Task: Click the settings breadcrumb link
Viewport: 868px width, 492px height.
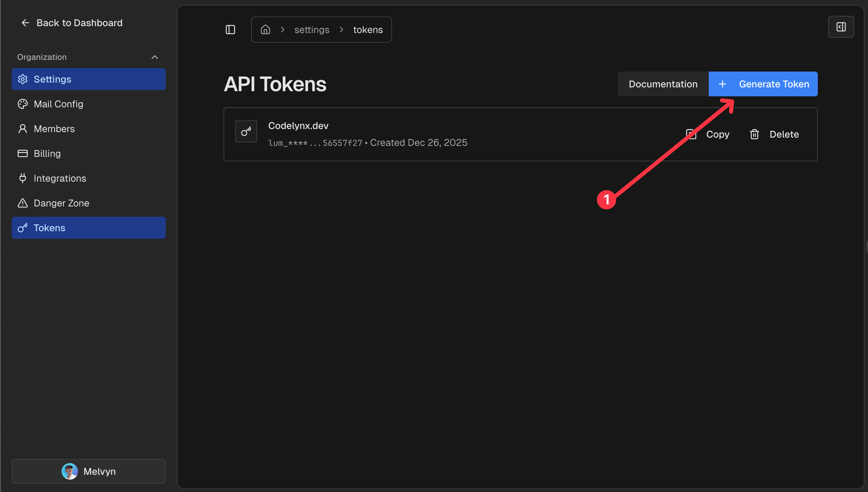Action: [x=312, y=30]
